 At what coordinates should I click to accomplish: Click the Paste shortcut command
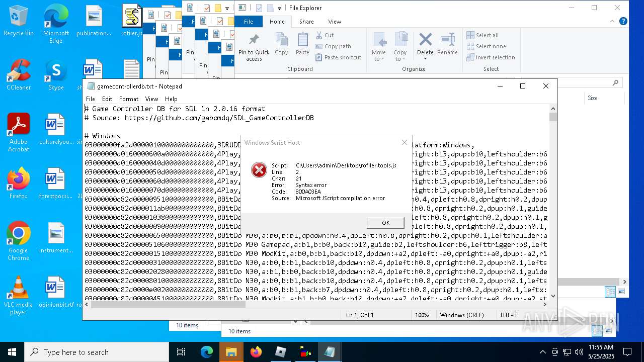[339, 57]
